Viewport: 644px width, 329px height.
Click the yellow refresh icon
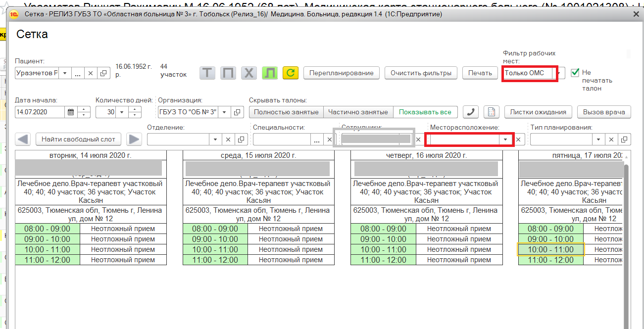coord(290,73)
